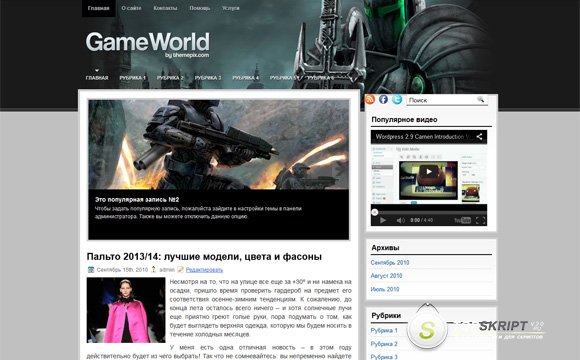Viewport: 580px width, 360px height.
Task: Select РУБРИКА 3 in category navigation
Action: (208, 78)
